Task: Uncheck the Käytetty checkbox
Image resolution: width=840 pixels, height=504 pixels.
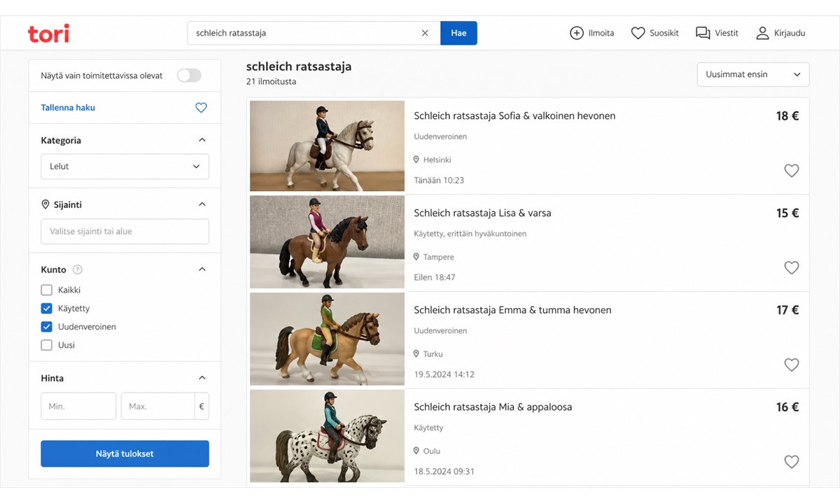Action: point(47,308)
